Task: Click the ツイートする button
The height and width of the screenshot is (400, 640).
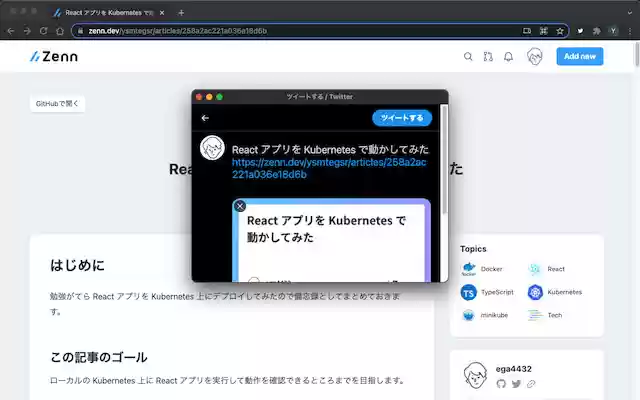Action: click(402, 118)
